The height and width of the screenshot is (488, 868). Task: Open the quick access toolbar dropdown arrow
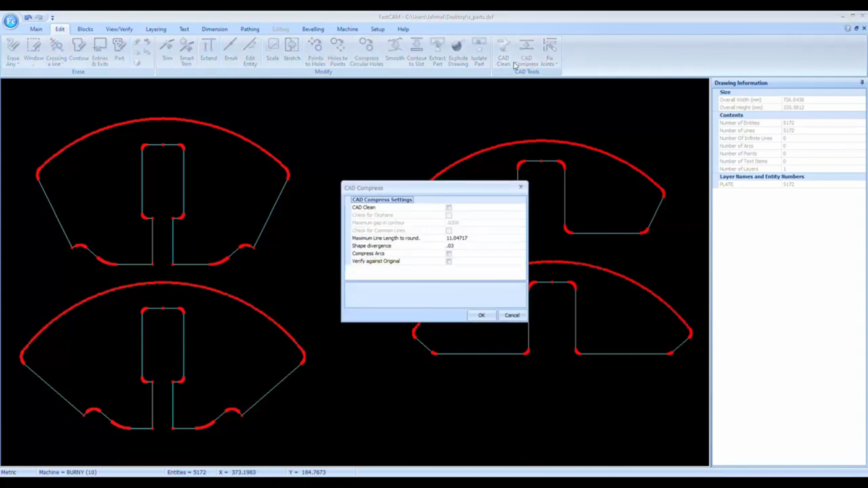pyautogui.click(x=52, y=17)
